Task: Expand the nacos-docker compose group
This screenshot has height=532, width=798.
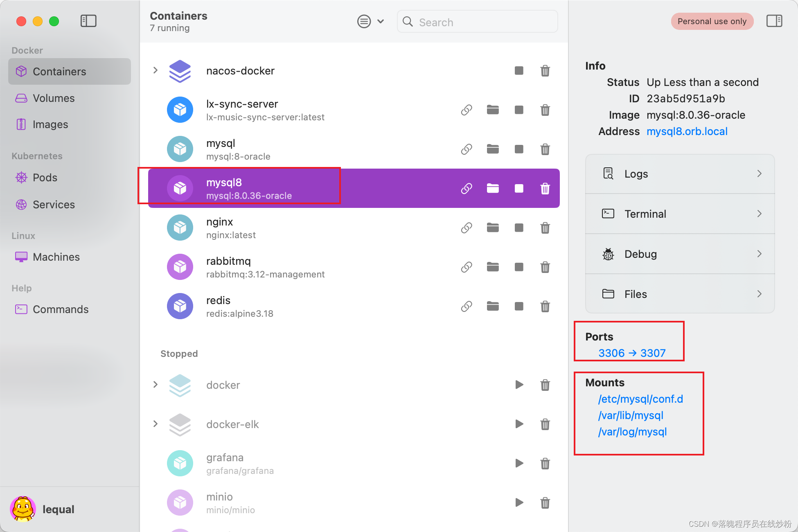Action: (156, 70)
